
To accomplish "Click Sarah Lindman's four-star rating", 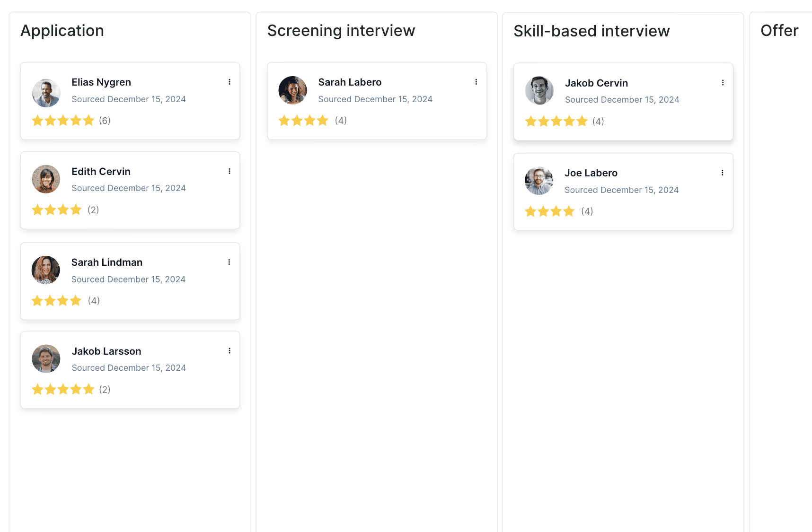I will 56,301.
